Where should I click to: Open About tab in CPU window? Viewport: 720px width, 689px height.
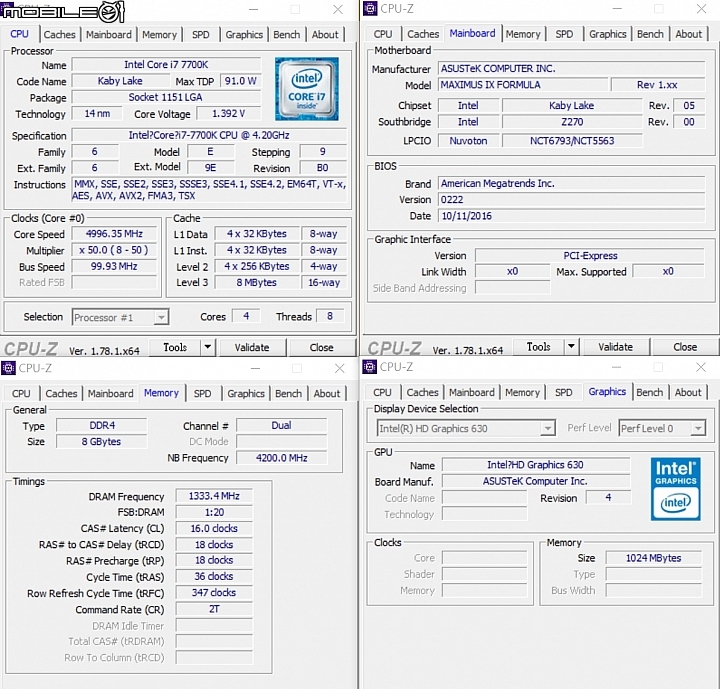coord(325,34)
